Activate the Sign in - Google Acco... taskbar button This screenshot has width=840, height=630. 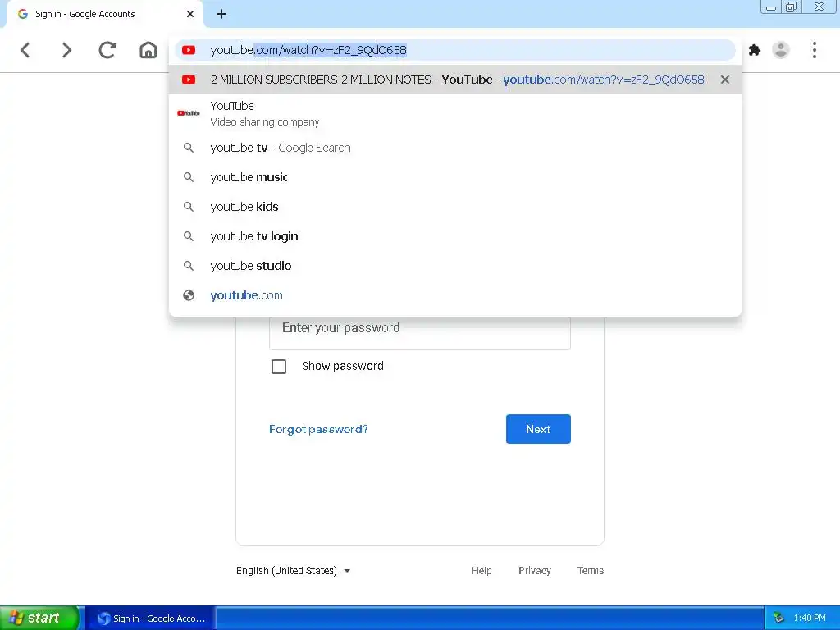[151, 619]
